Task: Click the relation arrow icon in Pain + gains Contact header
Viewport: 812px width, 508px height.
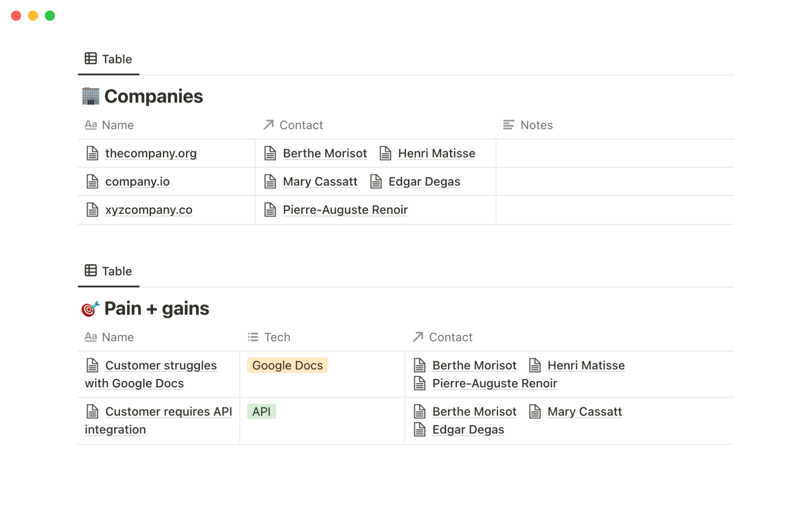Action: coord(418,337)
